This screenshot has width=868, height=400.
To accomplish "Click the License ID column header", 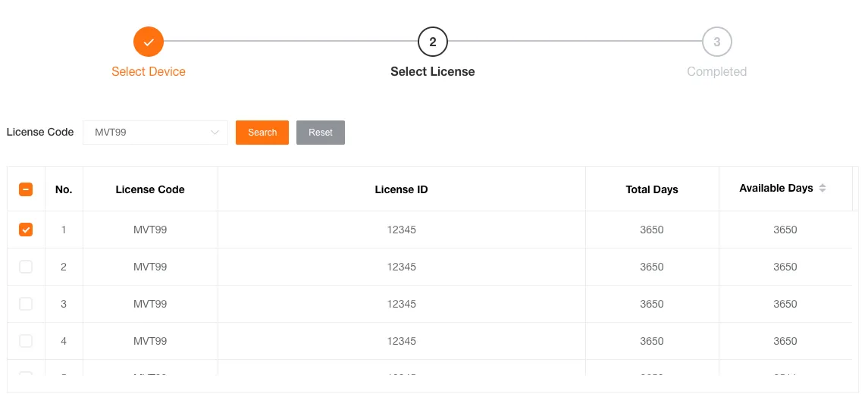I will click(x=401, y=189).
